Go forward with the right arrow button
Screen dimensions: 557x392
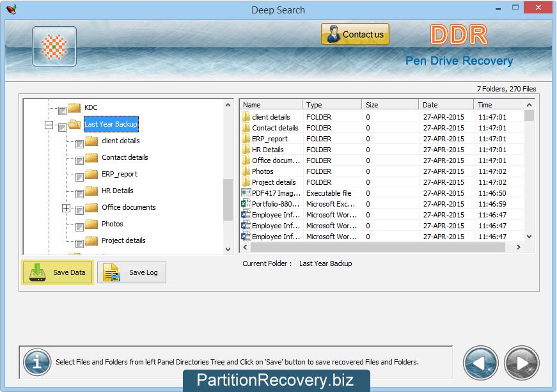pos(521,363)
